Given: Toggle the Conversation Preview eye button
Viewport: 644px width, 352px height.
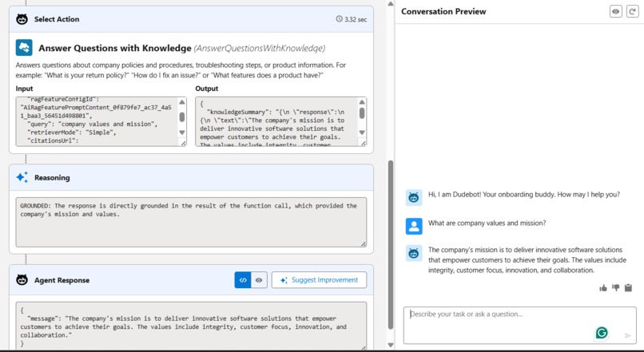Looking at the screenshot, I should [x=616, y=11].
